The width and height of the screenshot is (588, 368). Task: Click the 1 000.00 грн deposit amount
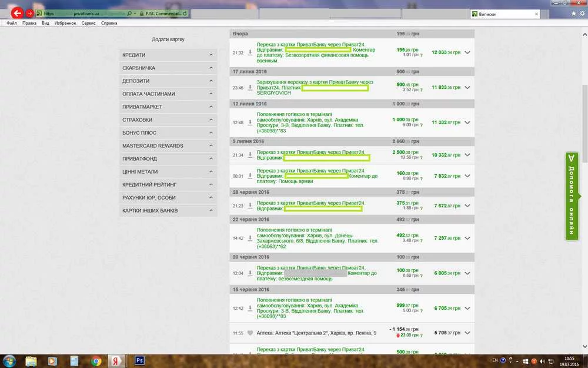[405, 120]
